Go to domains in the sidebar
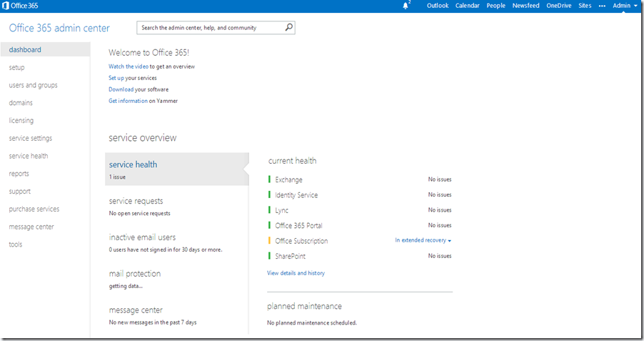Viewport: 644px width, 341px height. [x=21, y=103]
